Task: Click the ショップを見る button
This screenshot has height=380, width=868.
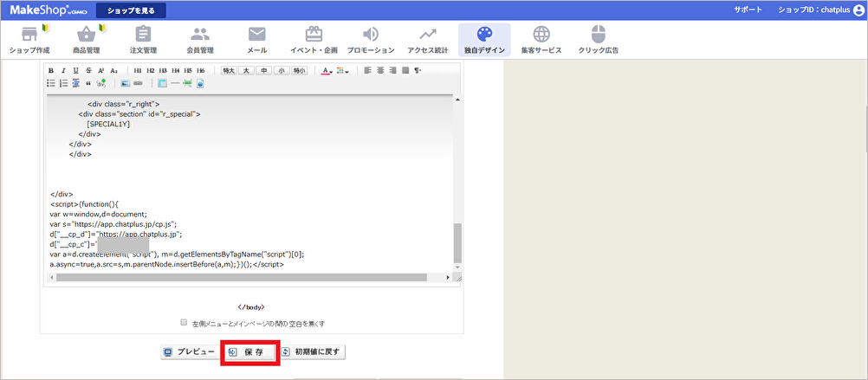Action: [x=131, y=10]
